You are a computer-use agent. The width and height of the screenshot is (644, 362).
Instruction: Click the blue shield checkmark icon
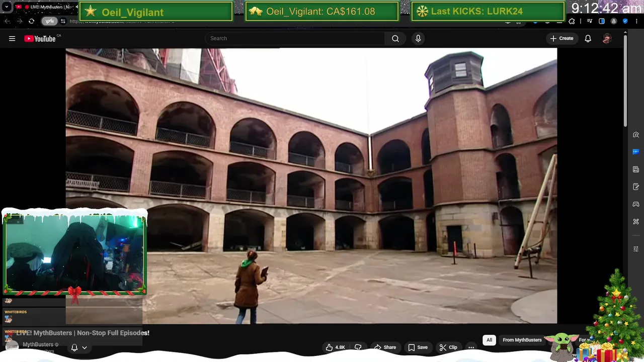click(625, 21)
